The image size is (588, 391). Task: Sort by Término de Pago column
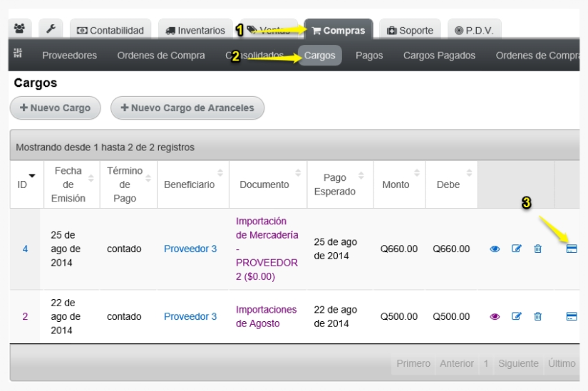[148, 179]
